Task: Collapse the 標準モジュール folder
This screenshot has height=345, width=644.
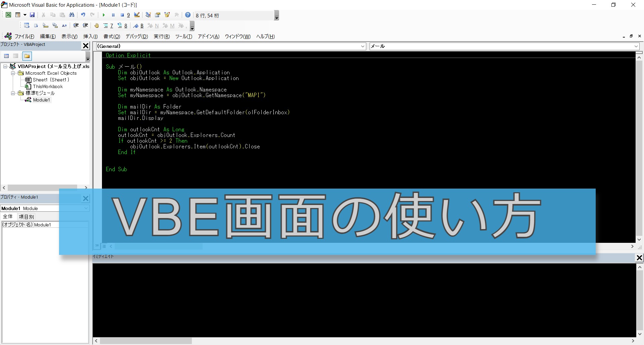Action: [x=13, y=93]
